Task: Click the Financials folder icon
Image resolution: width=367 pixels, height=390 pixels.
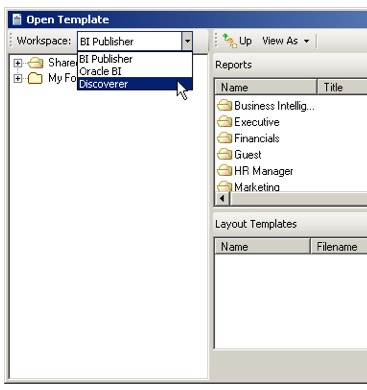Action: [224, 138]
